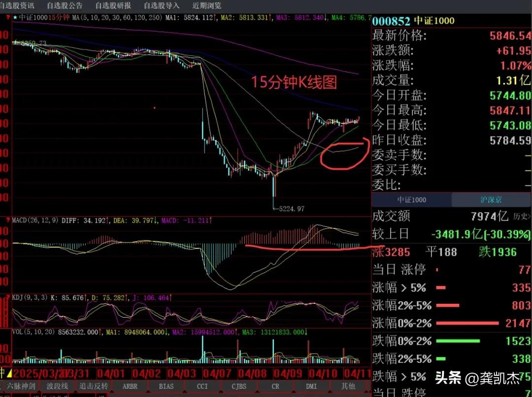This screenshot has width=532, height=397.
Task: Select the 近期浏览 menu item
Action: pyautogui.click(x=207, y=5)
